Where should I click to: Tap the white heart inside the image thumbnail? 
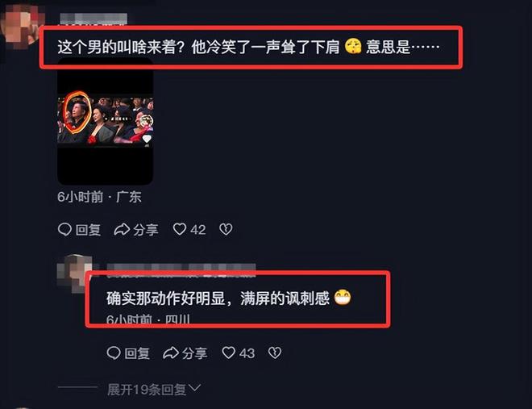point(147,139)
